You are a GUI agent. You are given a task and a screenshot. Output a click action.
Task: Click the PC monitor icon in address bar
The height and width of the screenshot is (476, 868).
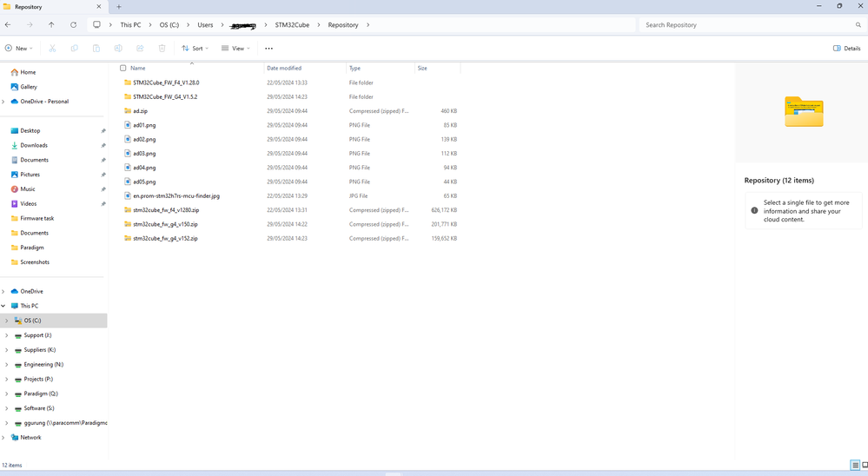(96, 25)
